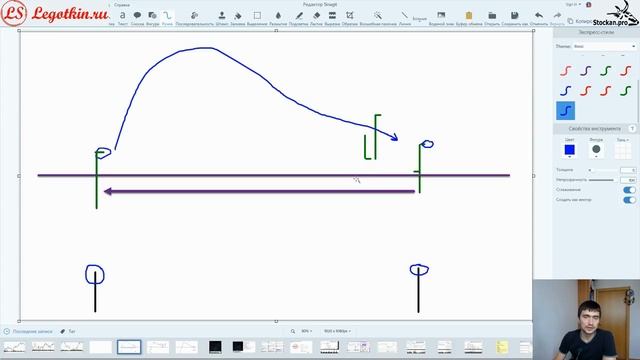The height and width of the screenshot is (360, 640).
Task: Select the Pen freehand tool
Action: 167,18
